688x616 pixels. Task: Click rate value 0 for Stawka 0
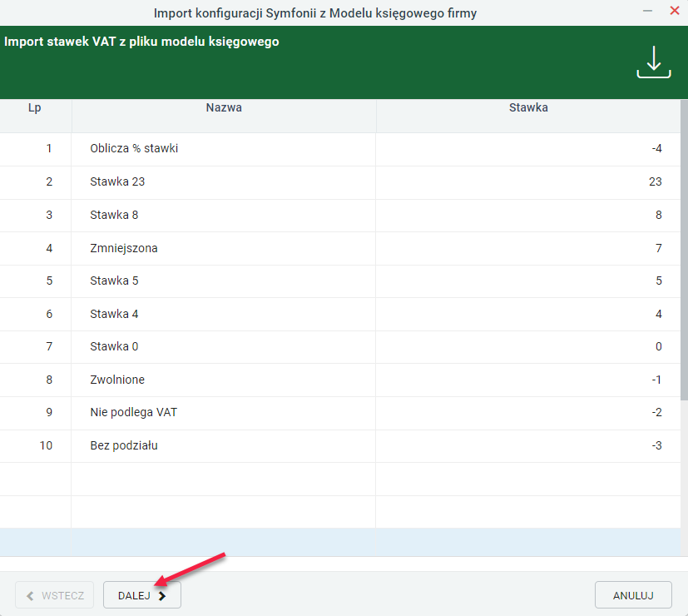[659, 347]
